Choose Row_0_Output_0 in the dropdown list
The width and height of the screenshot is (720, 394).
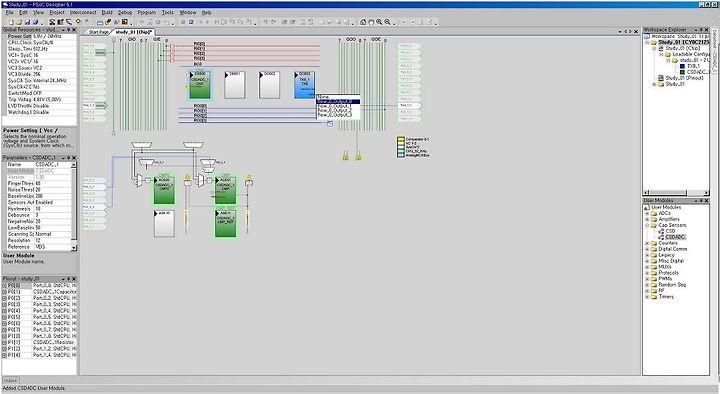(x=338, y=101)
